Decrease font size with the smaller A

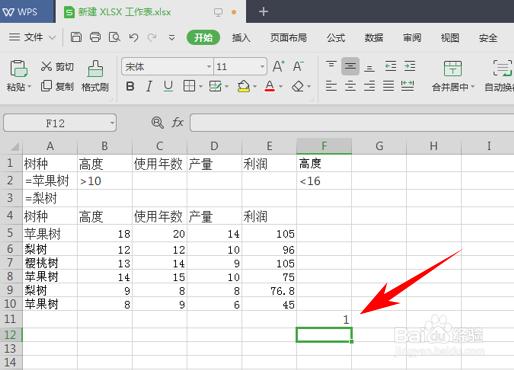click(298, 66)
